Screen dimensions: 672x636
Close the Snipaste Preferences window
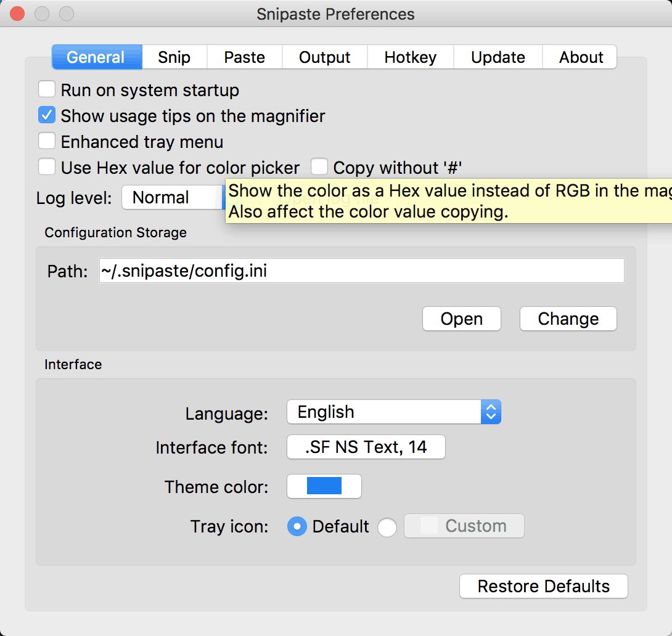coord(17,14)
